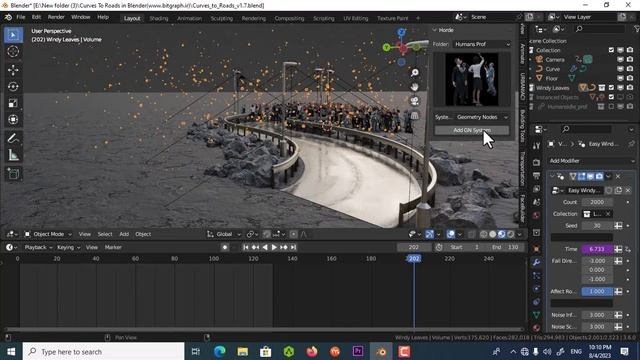The height and width of the screenshot is (360, 640).
Task: Click the humans preview thumbnail
Action: [x=471, y=79]
